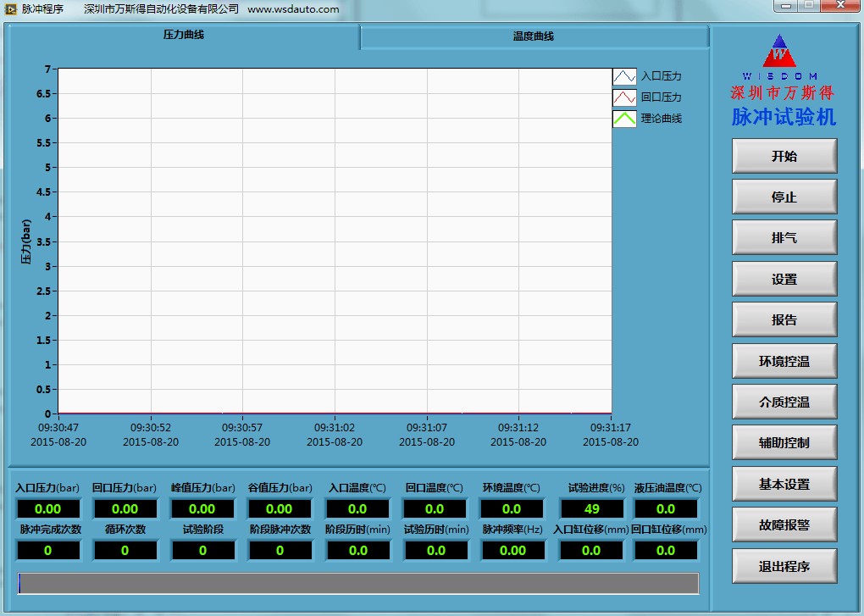864x616 pixels.
Task: Open 介质控温 controls
Action: point(784,402)
